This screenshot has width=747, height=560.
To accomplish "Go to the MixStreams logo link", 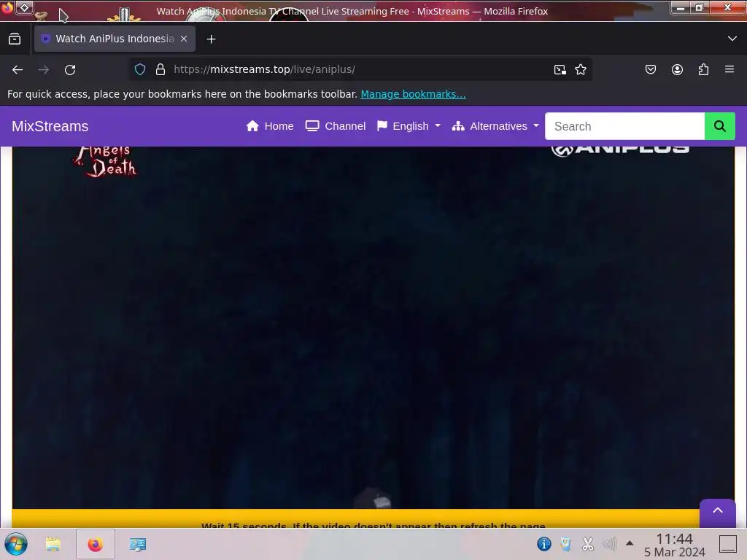I will pos(50,126).
